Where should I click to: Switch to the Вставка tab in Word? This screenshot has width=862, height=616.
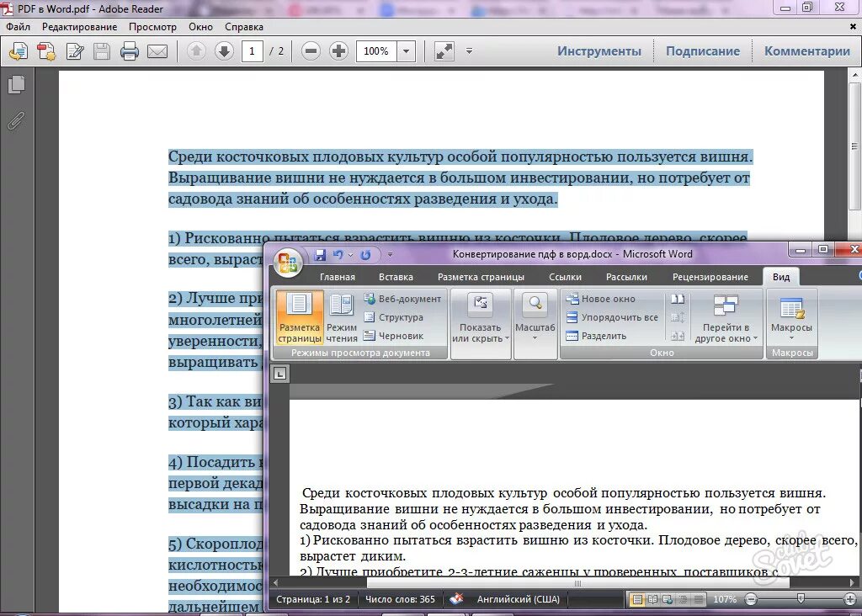(396, 277)
